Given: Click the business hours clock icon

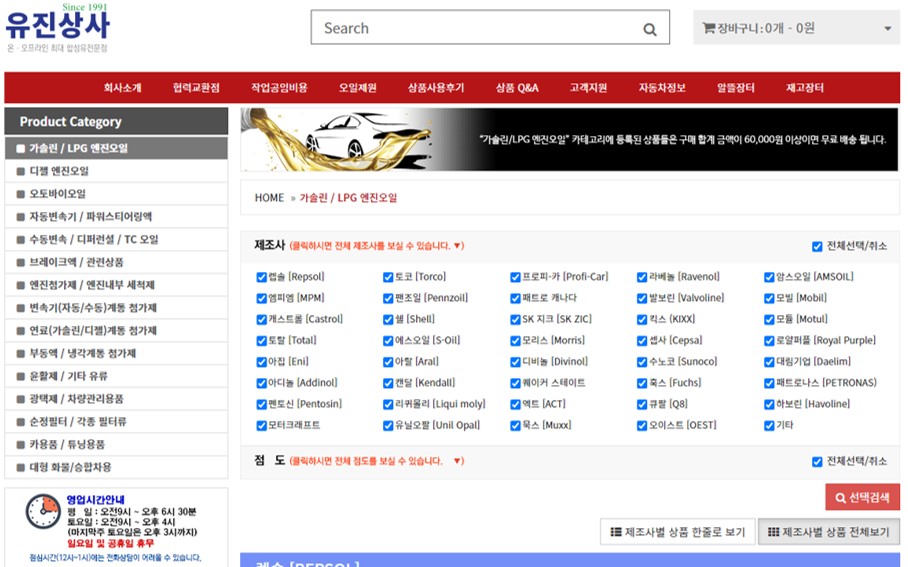Looking at the screenshot, I should click(x=43, y=511).
